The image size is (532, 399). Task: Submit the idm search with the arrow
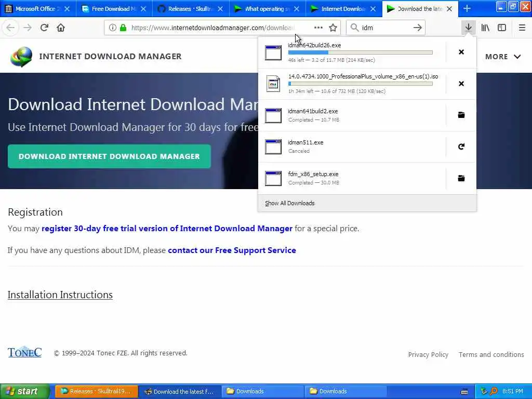coord(417,28)
